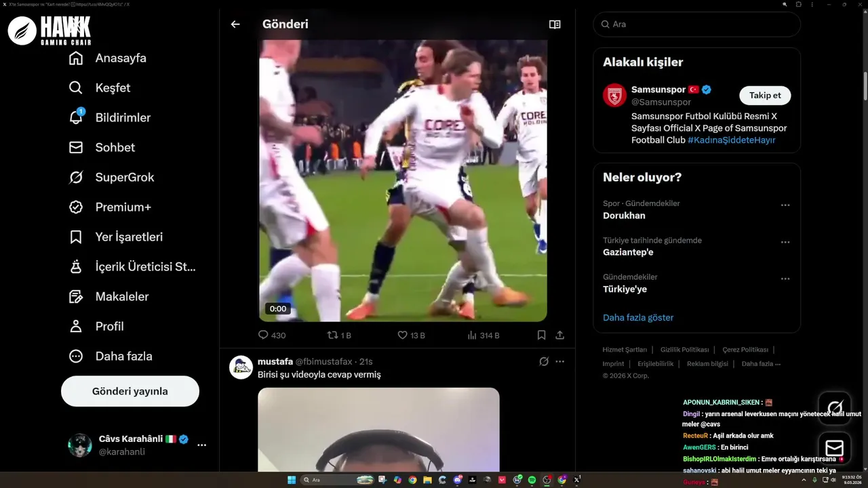Open #KadınaŞiddeteHayır hashtag
The width and height of the screenshot is (868, 488).
point(732,140)
